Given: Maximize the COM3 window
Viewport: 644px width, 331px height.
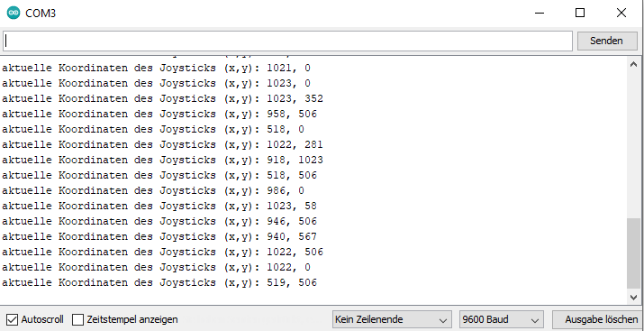Looking at the screenshot, I should tap(580, 14).
